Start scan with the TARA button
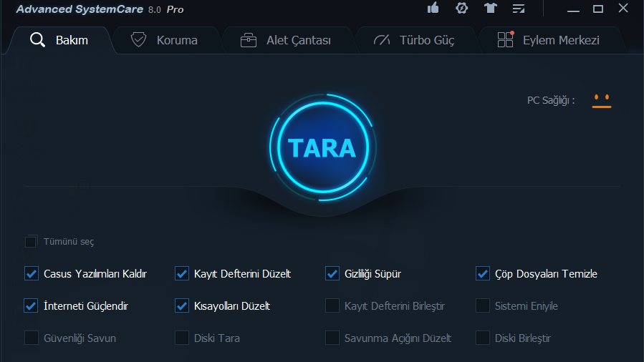 (x=322, y=147)
